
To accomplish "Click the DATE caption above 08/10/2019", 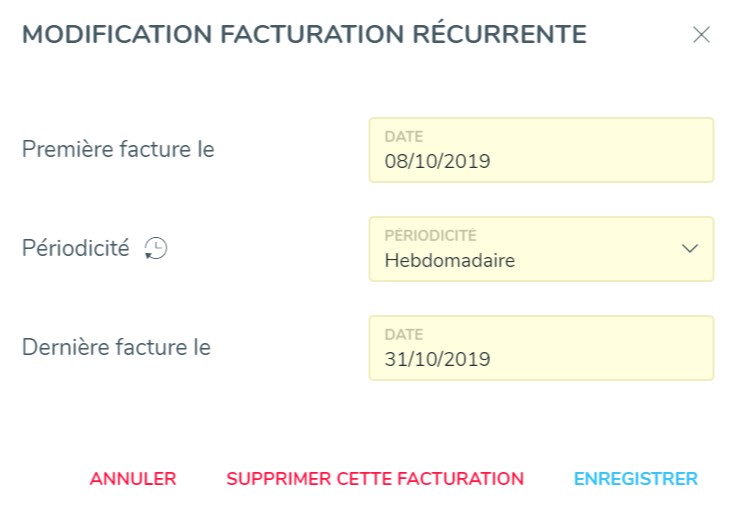I will pyautogui.click(x=404, y=137).
